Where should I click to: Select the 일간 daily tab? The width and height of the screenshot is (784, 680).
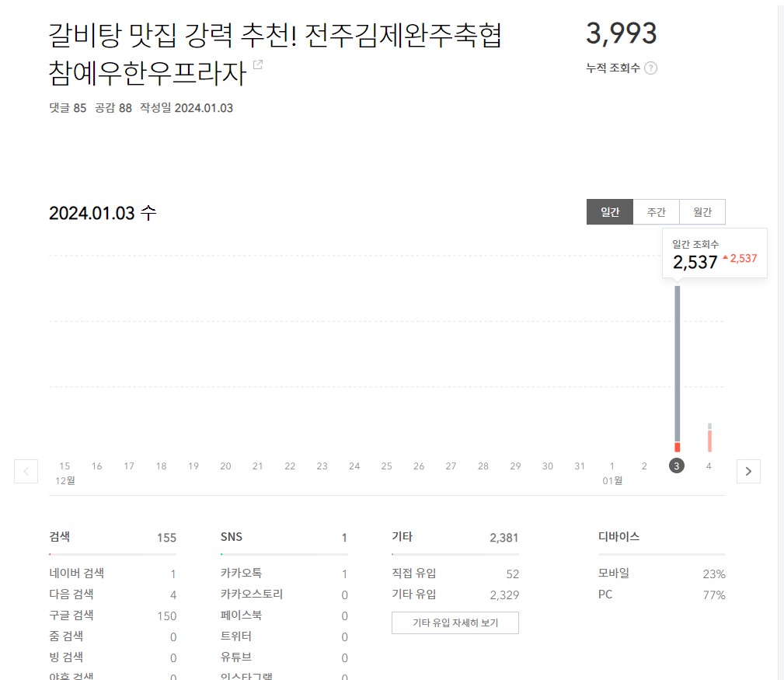pos(610,212)
